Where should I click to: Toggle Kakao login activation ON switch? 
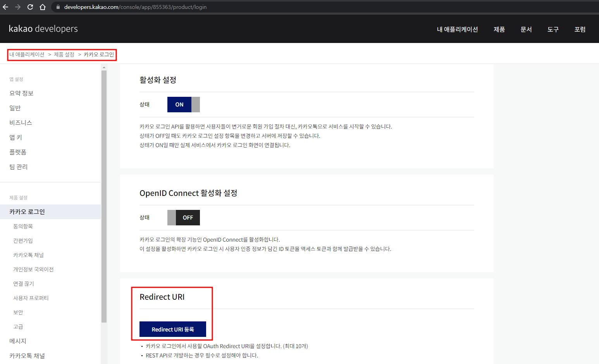(x=184, y=105)
